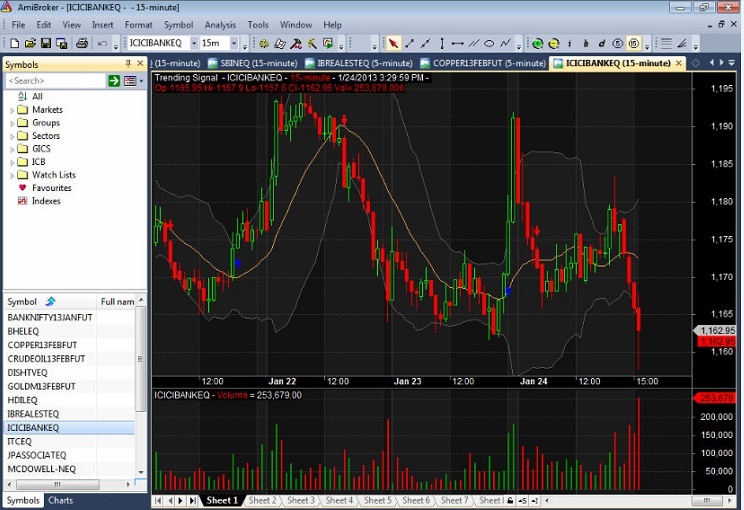Screen dimensions: 744x510
Task: Click the Save All icon
Action: pyautogui.click(x=62, y=44)
